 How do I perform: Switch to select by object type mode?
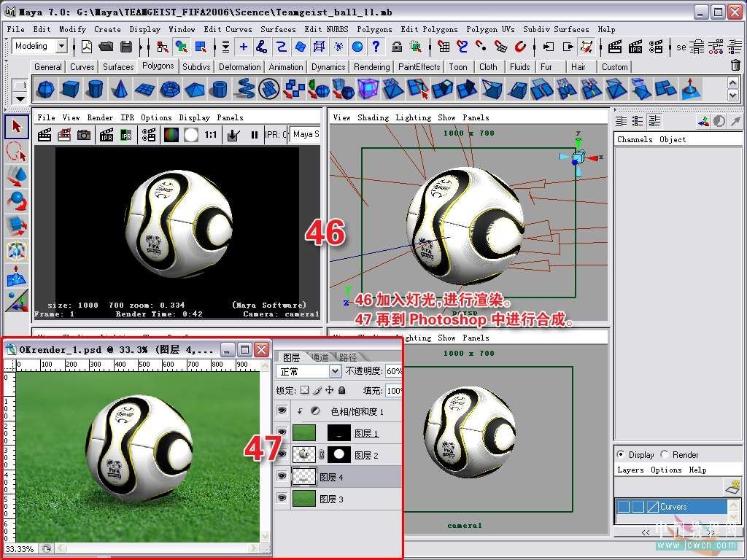click(181, 47)
